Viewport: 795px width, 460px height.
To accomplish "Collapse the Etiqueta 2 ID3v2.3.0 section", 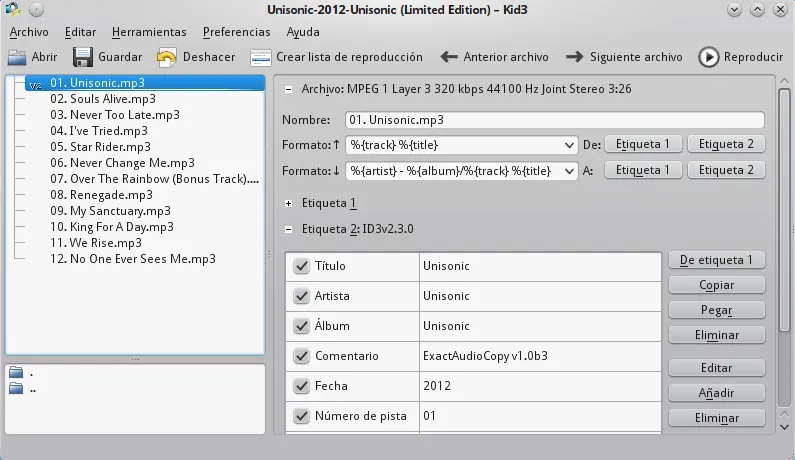I will tap(288, 229).
